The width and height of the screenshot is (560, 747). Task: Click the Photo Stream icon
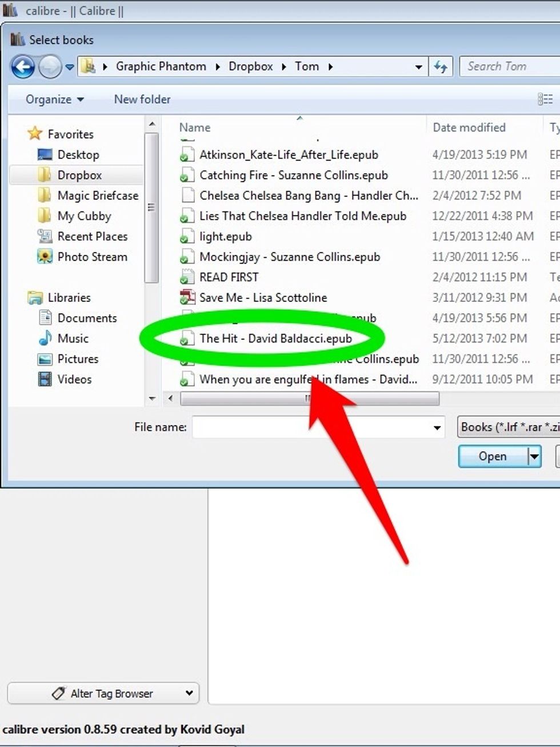pos(46,257)
